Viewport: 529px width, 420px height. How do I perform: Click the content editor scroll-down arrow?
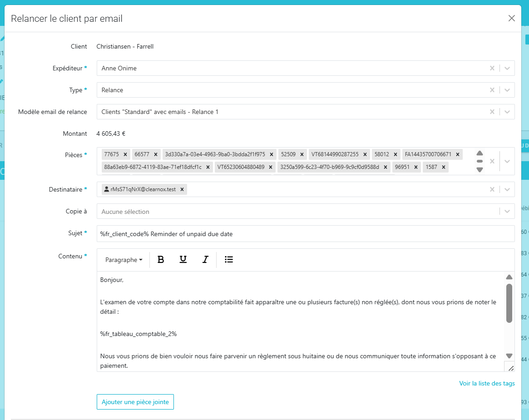tap(509, 356)
